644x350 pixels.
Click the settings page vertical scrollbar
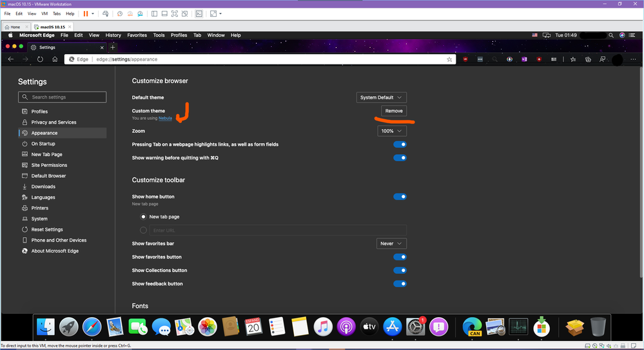641,173
